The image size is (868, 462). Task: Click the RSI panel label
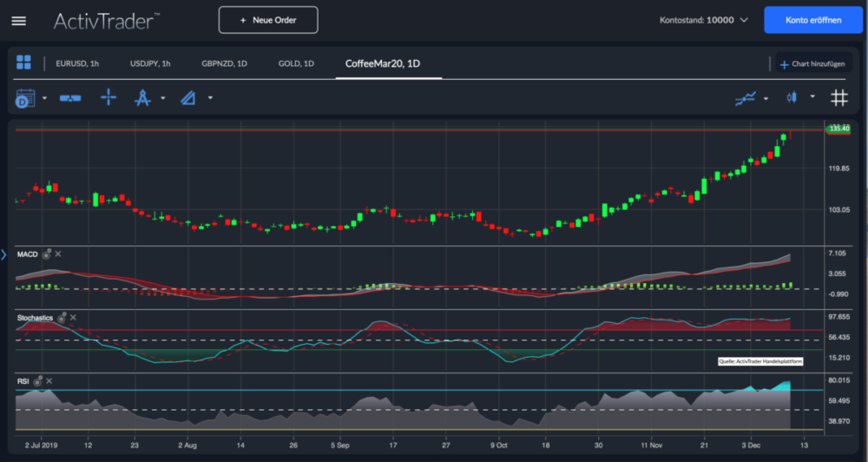[23, 381]
